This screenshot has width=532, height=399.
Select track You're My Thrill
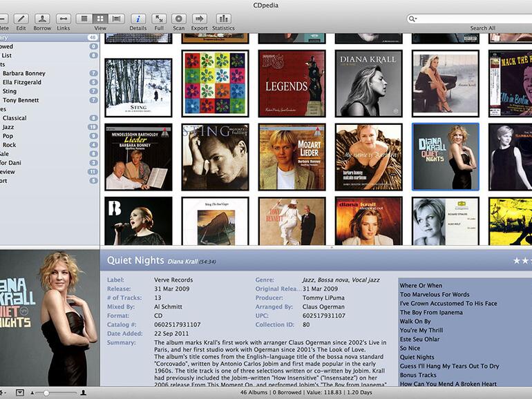421,330
